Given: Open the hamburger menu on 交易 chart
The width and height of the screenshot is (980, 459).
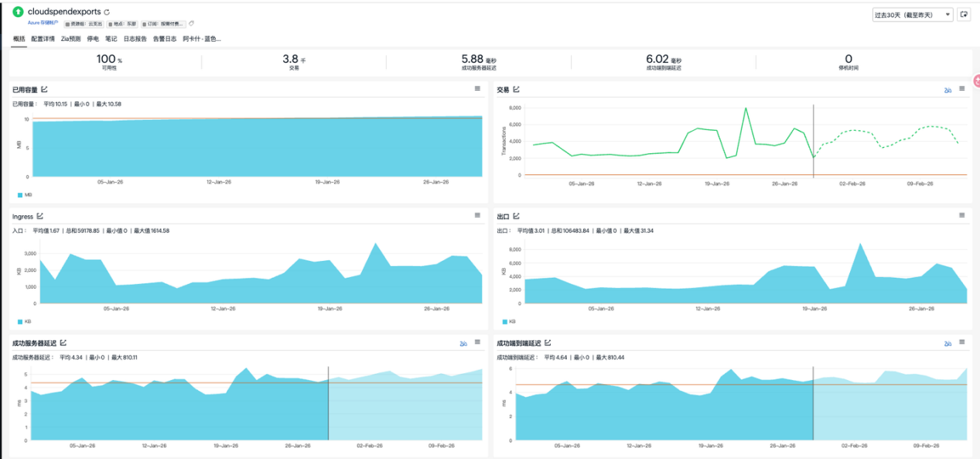Looking at the screenshot, I should (x=962, y=89).
